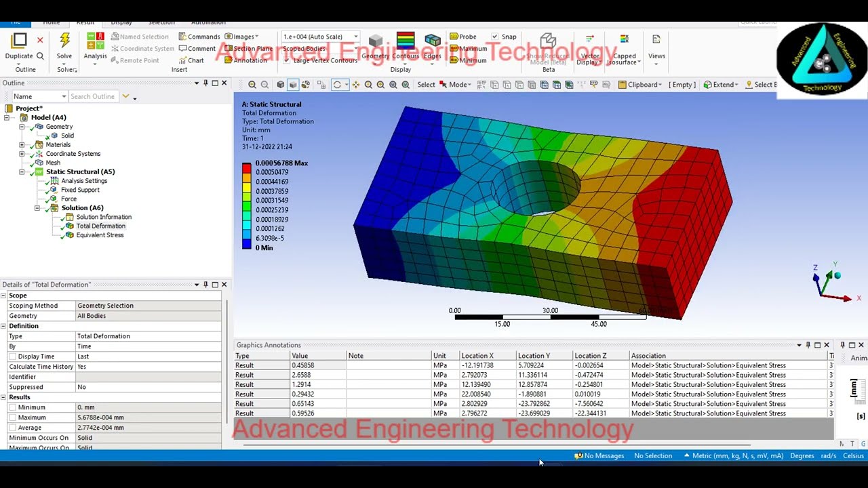Select the annotation row with value 2.6588

[x=533, y=375]
